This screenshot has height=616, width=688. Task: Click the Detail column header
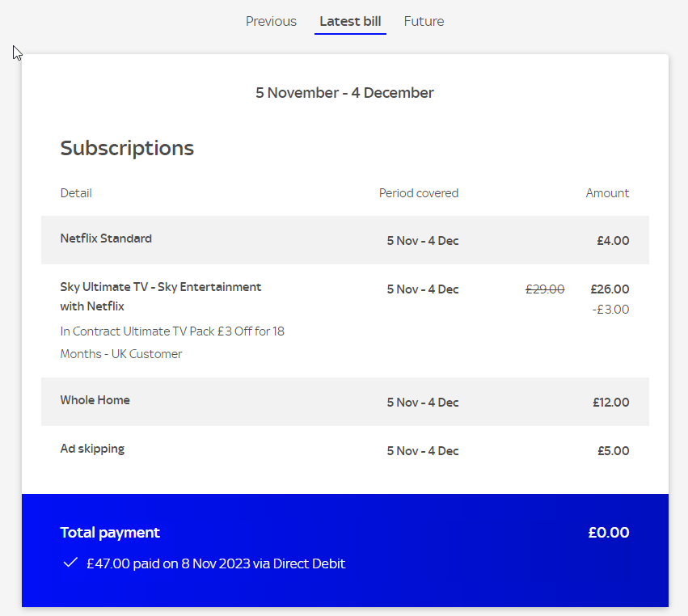coord(76,193)
